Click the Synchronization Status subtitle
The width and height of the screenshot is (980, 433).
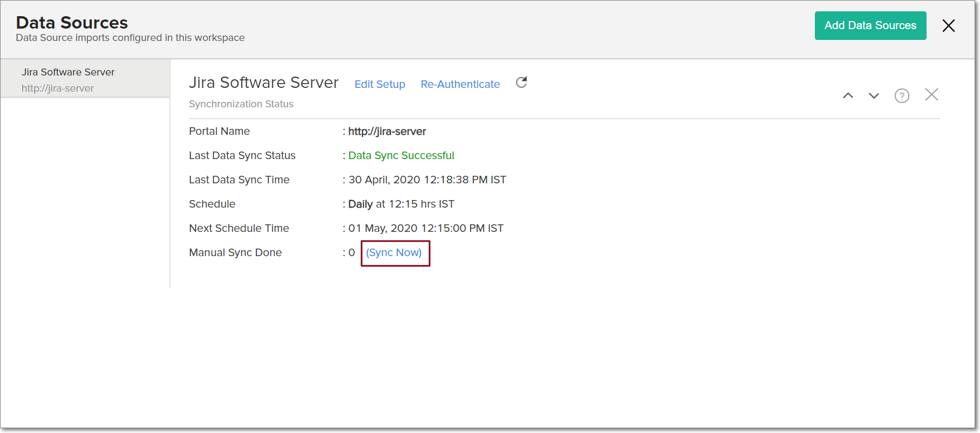pyautogui.click(x=241, y=104)
